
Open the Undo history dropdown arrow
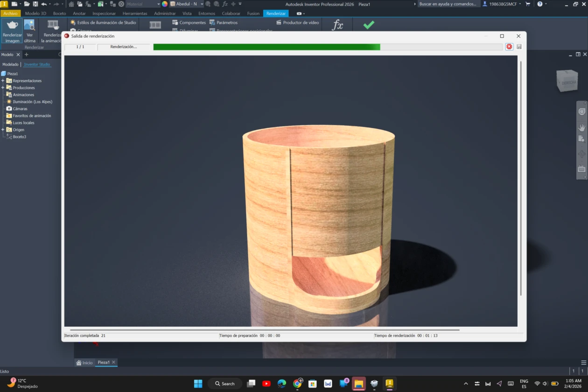(49, 4)
